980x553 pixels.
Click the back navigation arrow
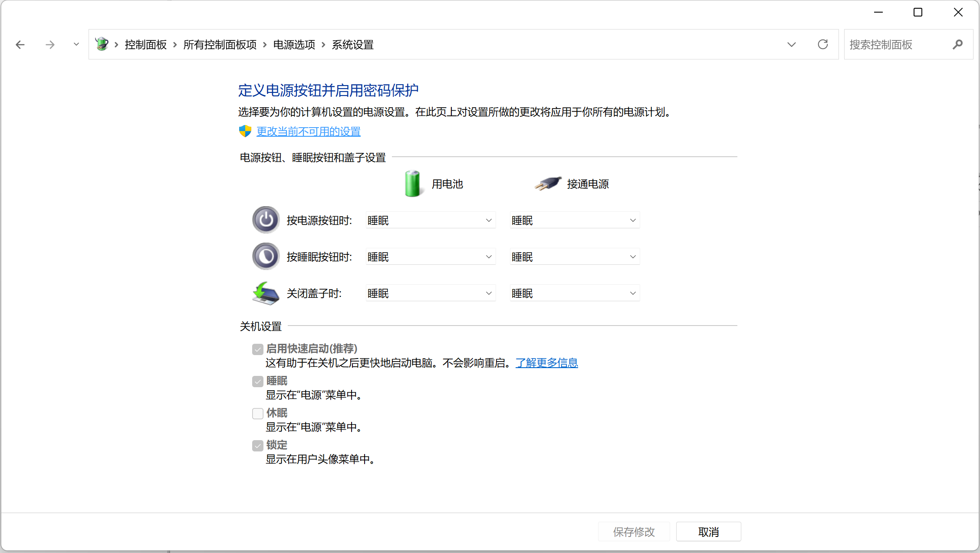[x=20, y=45]
